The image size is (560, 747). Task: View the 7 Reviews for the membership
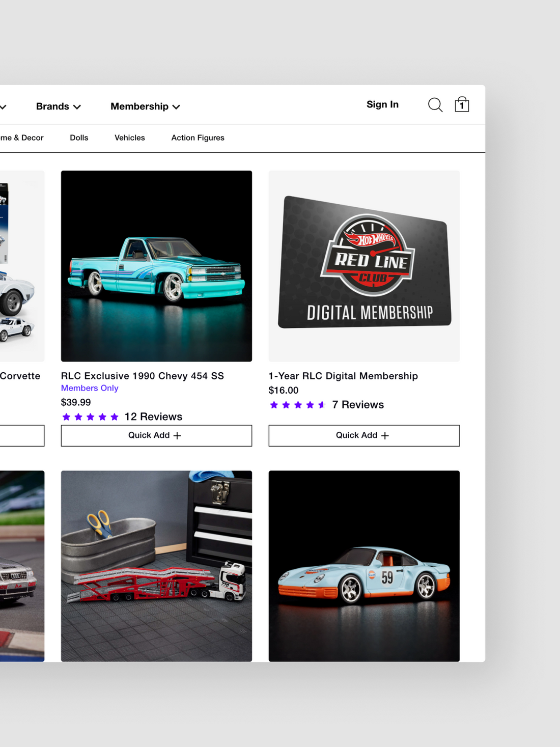tap(358, 405)
